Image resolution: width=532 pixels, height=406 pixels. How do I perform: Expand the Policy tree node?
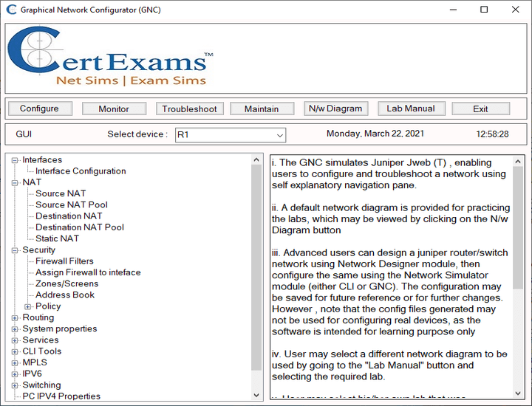point(28,306)
